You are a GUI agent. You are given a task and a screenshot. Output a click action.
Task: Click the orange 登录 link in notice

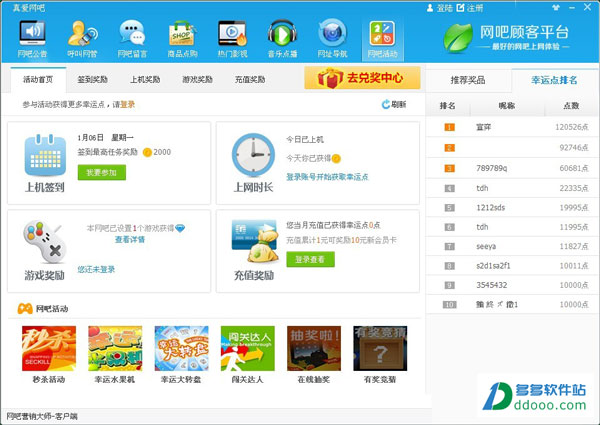128,104
